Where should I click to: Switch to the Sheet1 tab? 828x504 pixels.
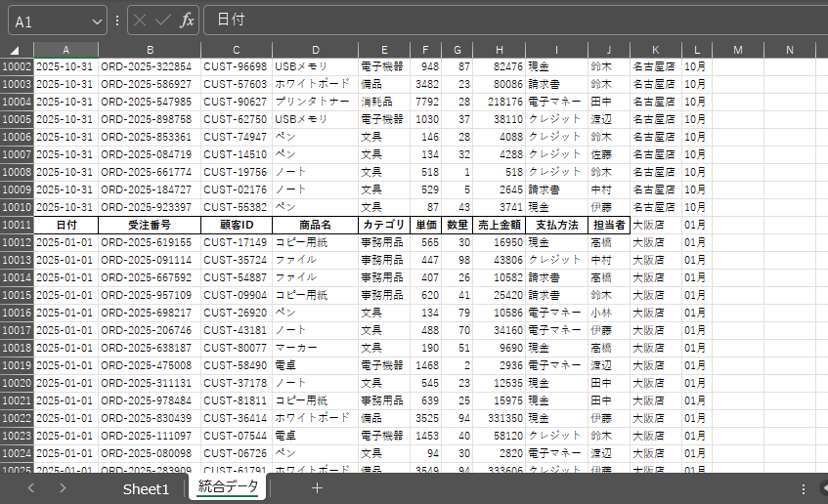(x=146, y=488)
